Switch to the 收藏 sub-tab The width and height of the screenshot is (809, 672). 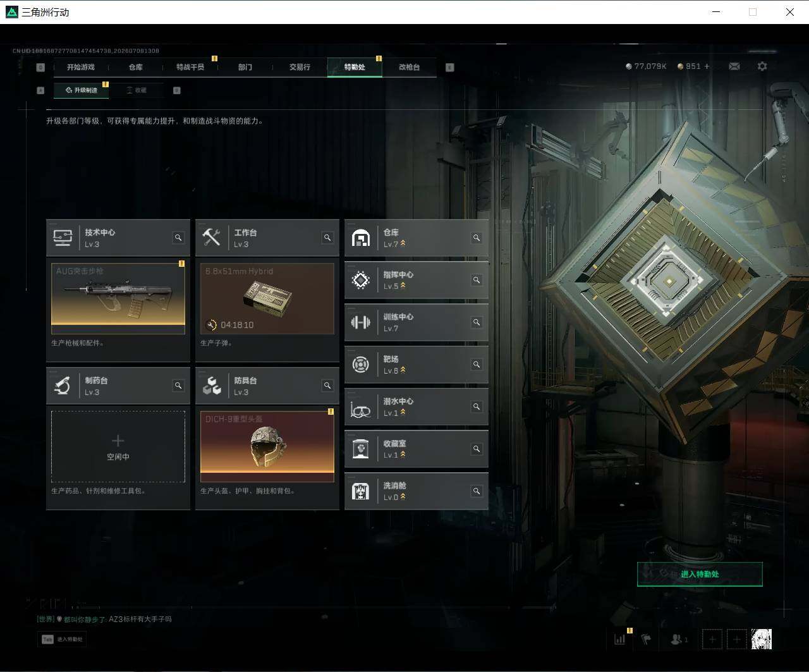point(136,90)
